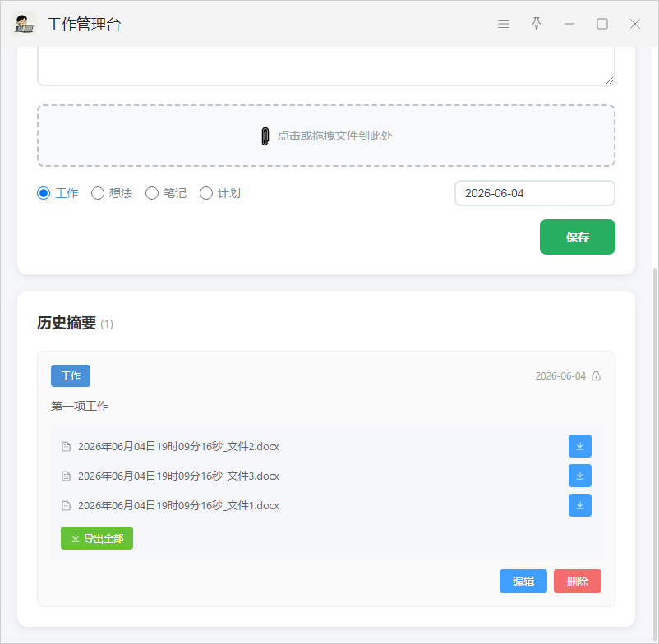
Task: Pin the window with the pin icon
Action: click(537, 24)
